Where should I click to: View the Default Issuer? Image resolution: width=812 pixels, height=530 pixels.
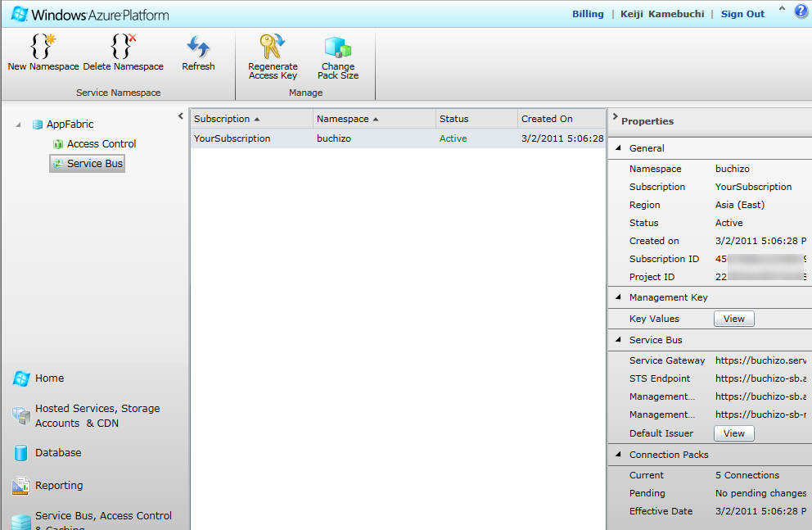(x=733, y=433)
